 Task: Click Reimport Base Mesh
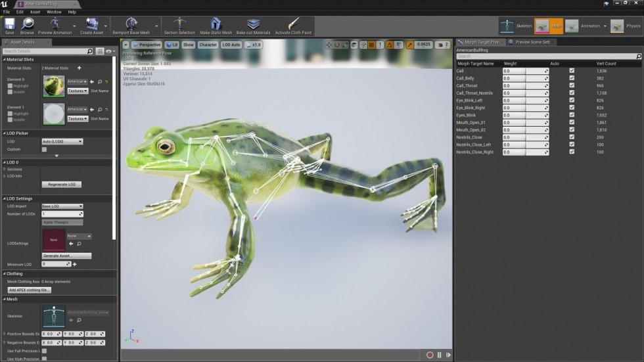click(131, 26)
